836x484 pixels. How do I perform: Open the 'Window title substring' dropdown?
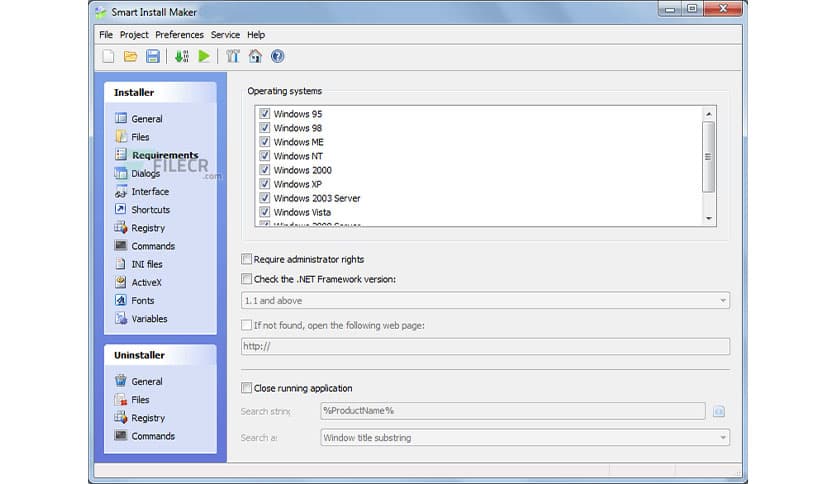722,438
